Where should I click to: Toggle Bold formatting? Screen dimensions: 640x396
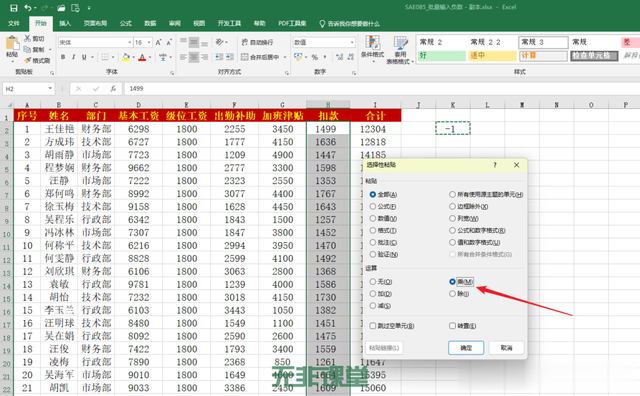[63, 57]
